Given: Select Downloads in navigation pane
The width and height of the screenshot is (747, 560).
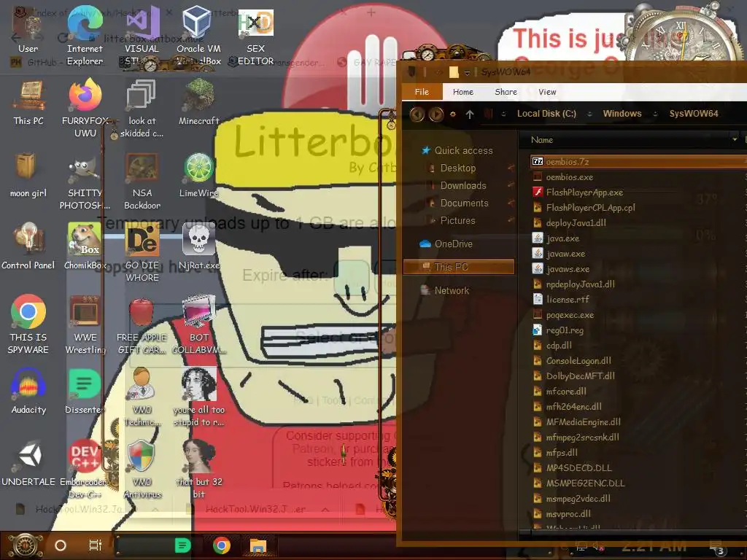Looking at the screenshot, I should 457,186.
